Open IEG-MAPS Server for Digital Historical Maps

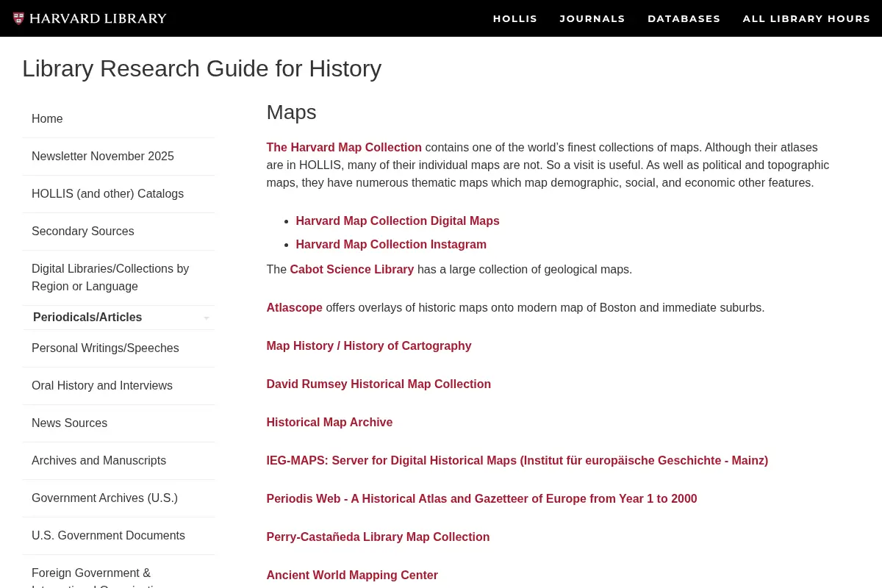[x=517, y=461]
